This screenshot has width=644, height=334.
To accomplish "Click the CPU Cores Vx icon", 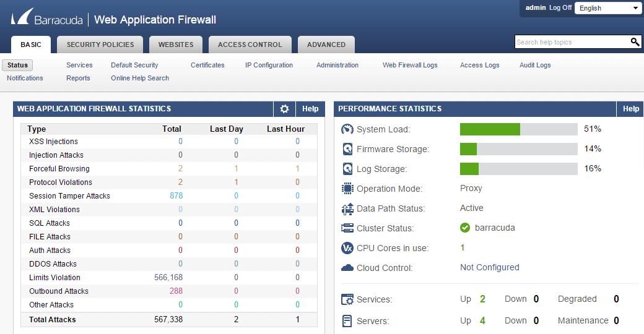I will pos(347,248).
